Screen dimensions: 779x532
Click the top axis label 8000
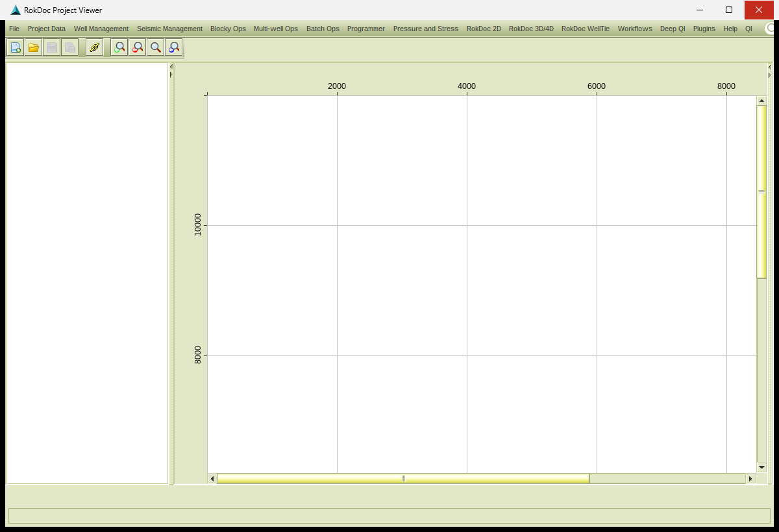point(726,86)
